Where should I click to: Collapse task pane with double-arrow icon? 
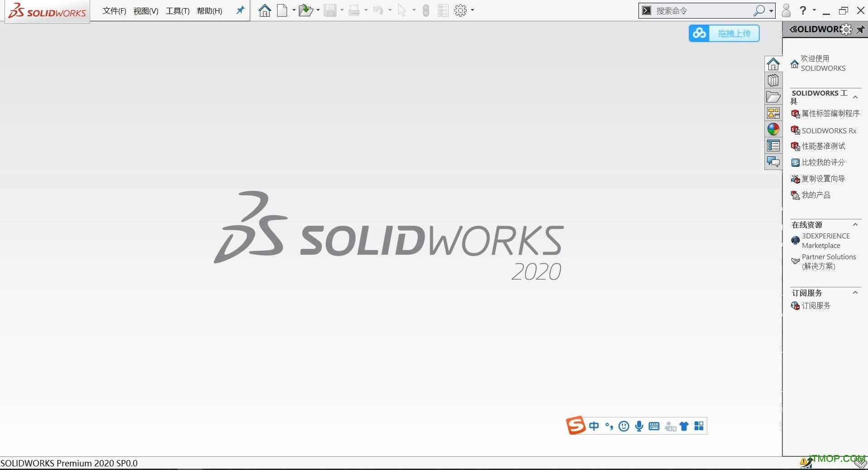click(x=793, y=29)
